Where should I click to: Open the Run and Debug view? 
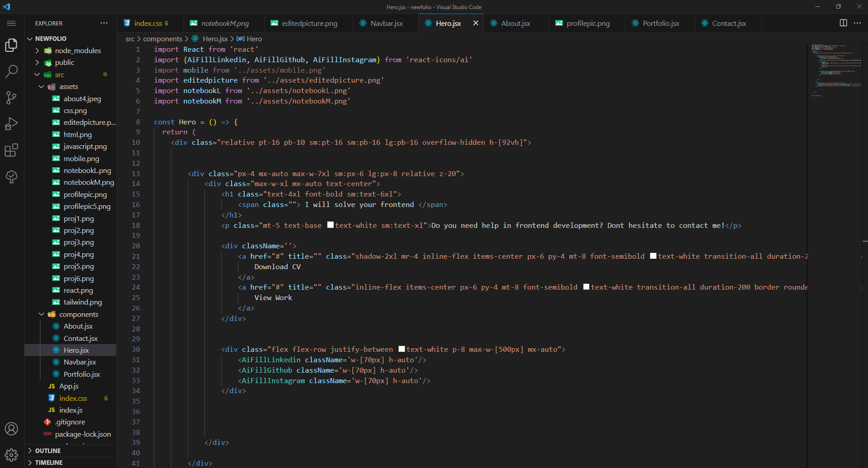point(11,123)
